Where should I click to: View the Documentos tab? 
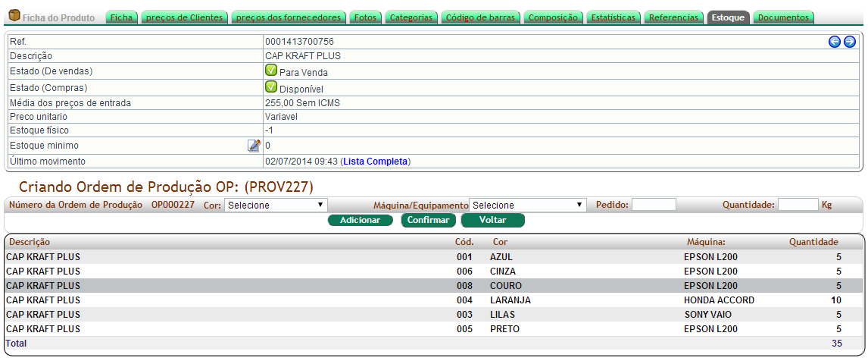pos(783,17)
